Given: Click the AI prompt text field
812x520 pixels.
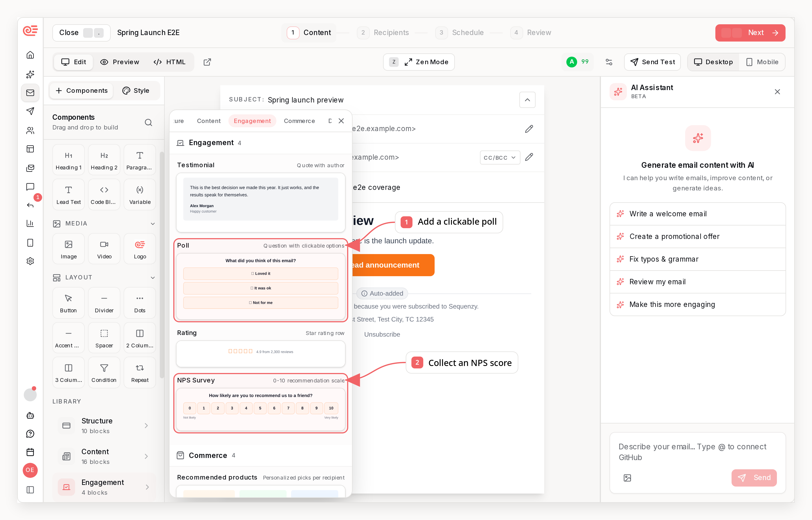Looking at the screenshot, I should click(698, 452).
